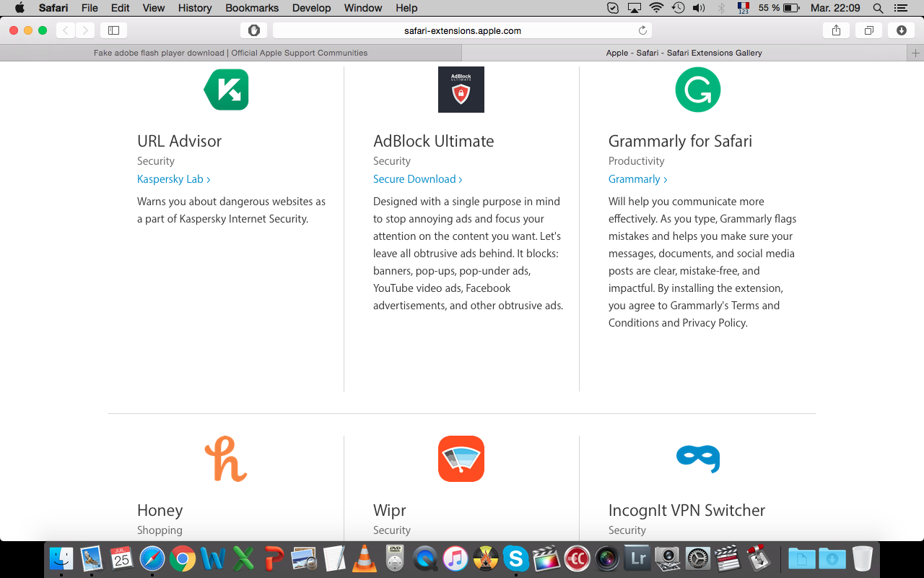Follow the Secure Download link
924x578 pixels.
418,179
